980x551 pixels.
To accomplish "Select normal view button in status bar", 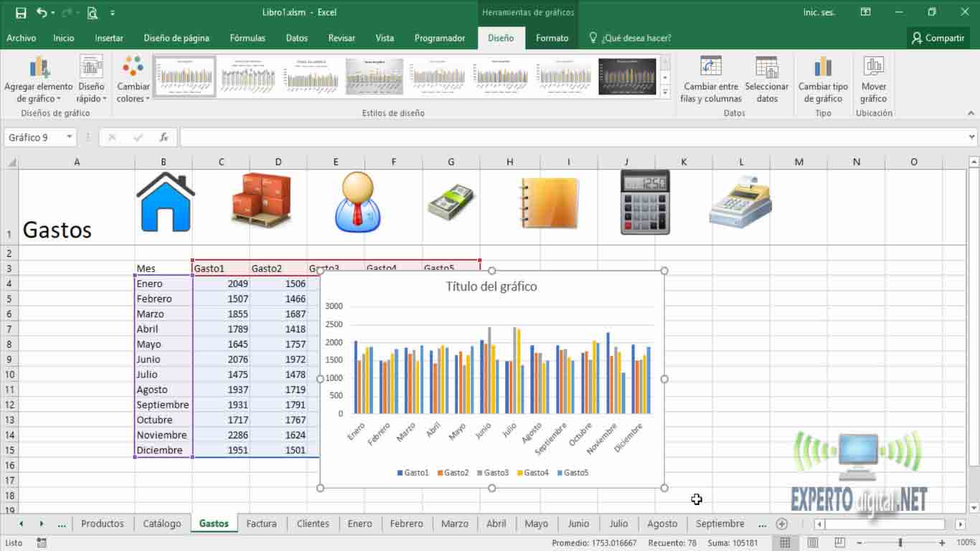I will tap(785, 543).
